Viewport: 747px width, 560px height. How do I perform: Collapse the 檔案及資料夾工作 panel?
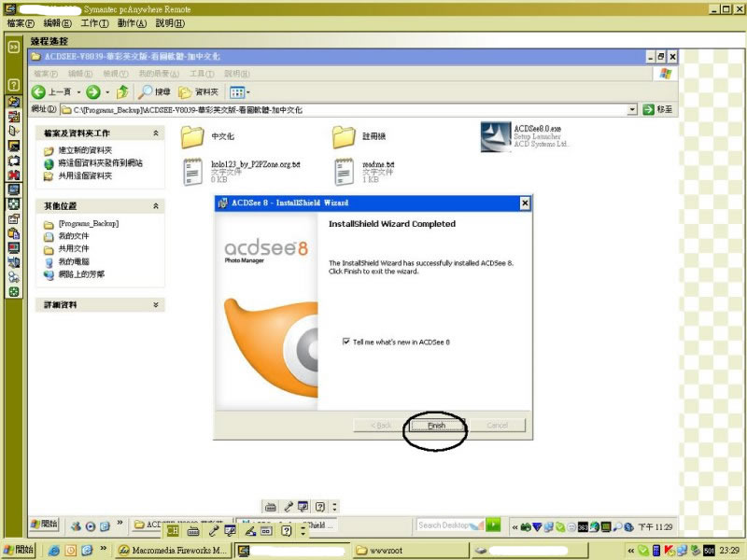point(156,133)
